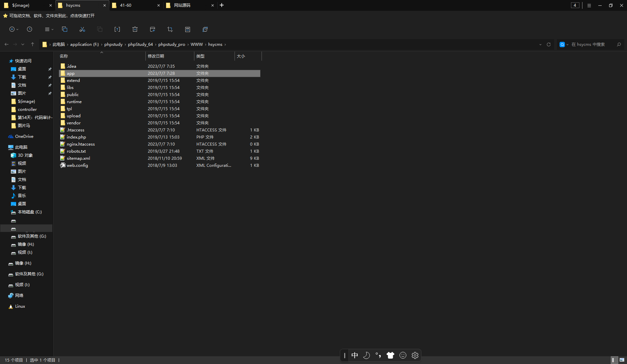Click the Delete trash icon
The height and width of the screenshot is (364, 627).
pyautogui.click(x=135, y=29)
